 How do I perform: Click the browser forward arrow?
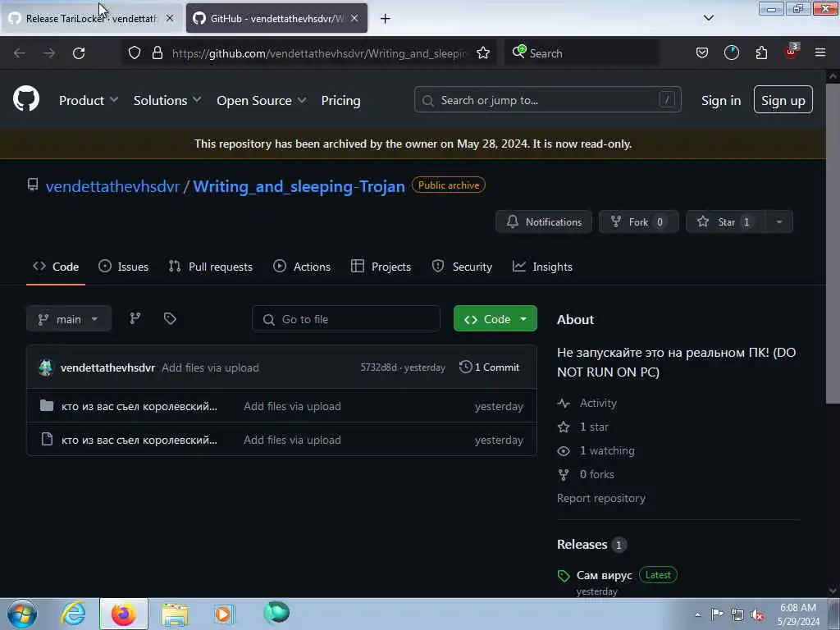49,53
